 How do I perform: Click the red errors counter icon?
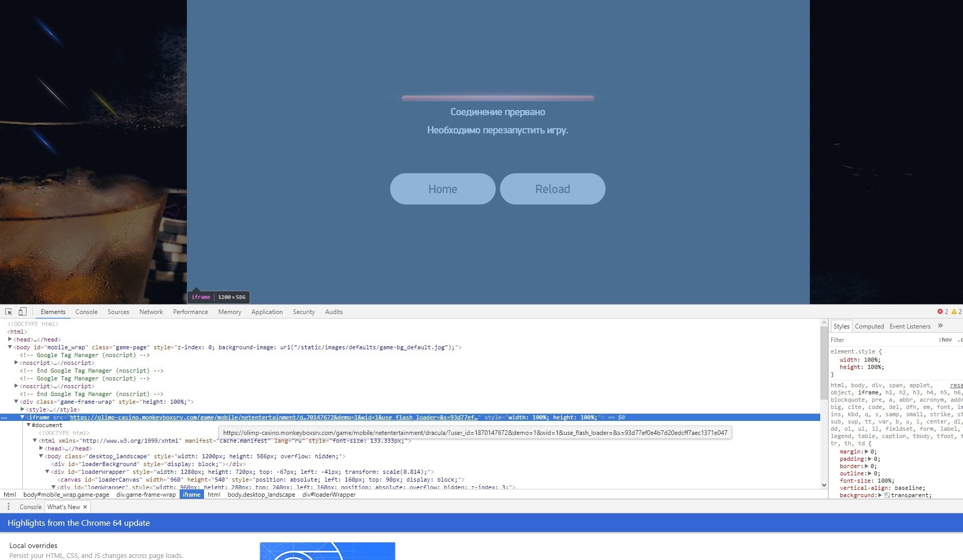940,312
